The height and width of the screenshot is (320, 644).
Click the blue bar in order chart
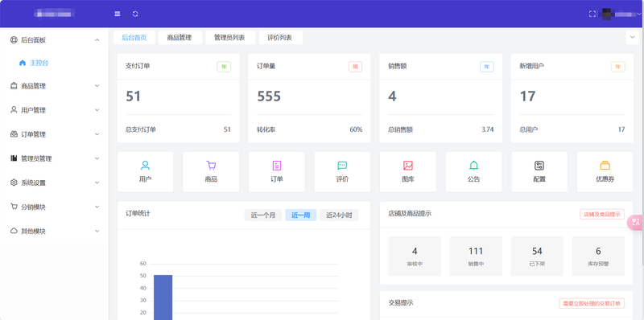click(x=163, y=297)
